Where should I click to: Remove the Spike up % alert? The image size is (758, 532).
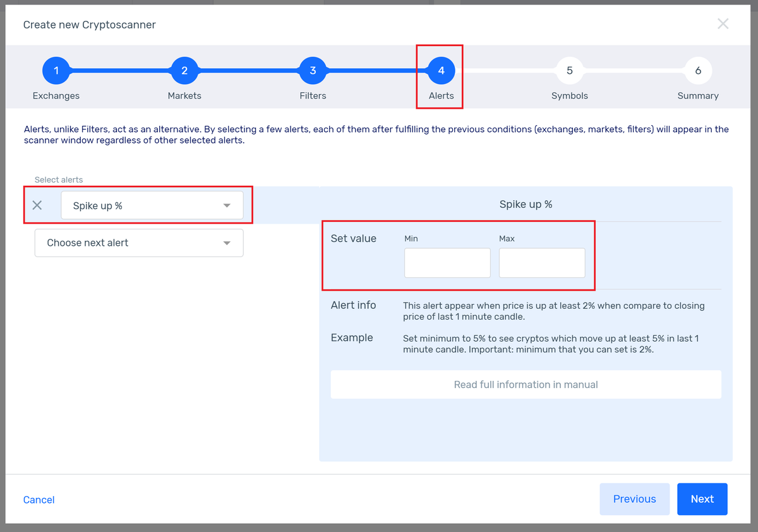pos(37,205)
